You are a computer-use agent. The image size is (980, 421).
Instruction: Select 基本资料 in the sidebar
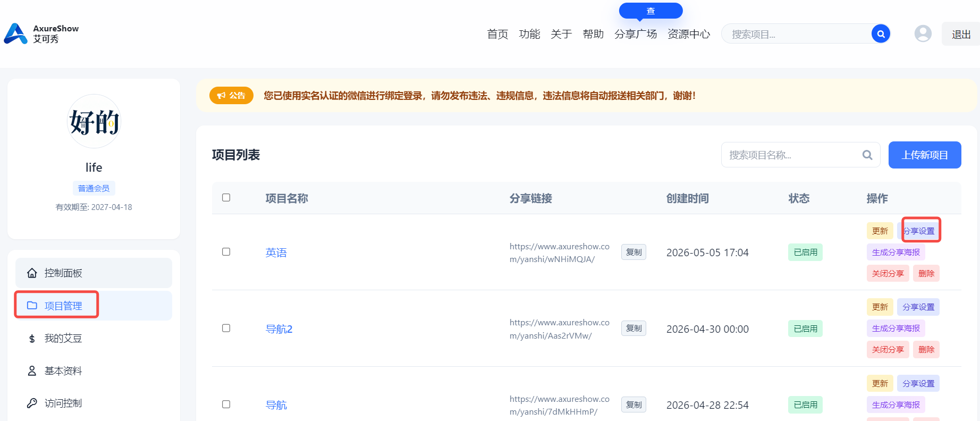(x=94, y=371)
